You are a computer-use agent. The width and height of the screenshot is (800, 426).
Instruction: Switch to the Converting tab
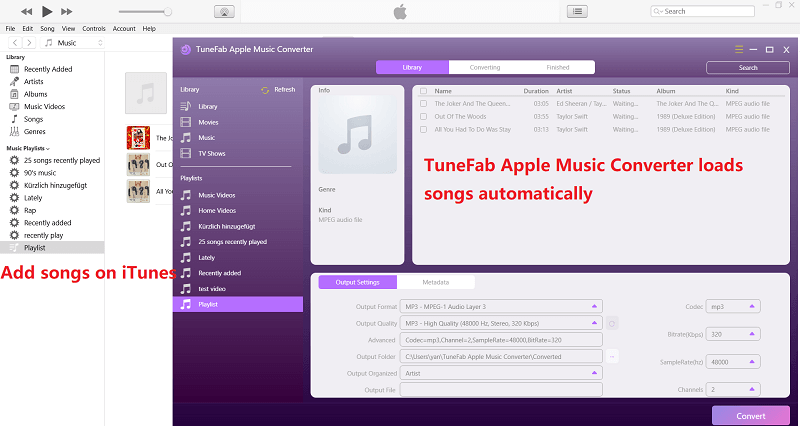click(x=485, y=67)
